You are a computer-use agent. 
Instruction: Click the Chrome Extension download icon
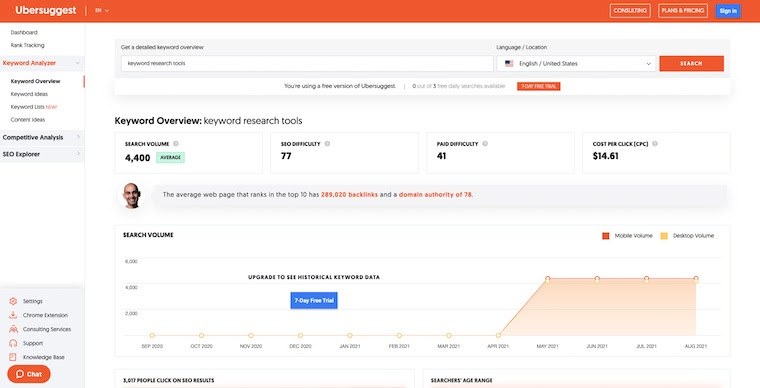[13, 315]
